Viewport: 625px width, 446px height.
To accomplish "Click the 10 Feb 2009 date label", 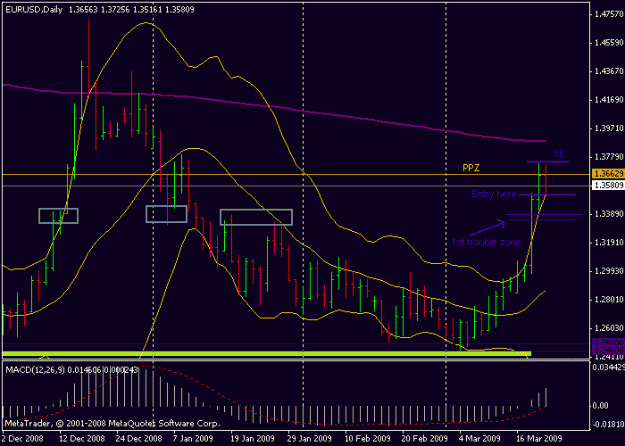I will [x=368, y=438].
